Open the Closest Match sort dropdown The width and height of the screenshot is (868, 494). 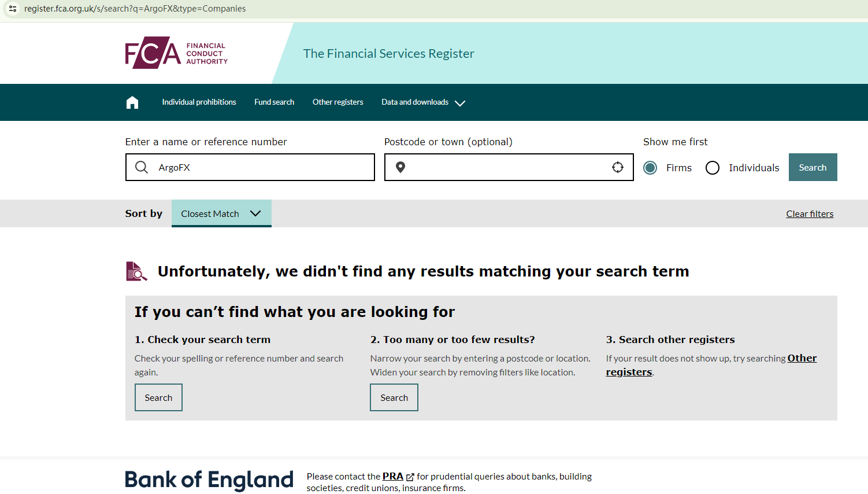tap(221, 213)
